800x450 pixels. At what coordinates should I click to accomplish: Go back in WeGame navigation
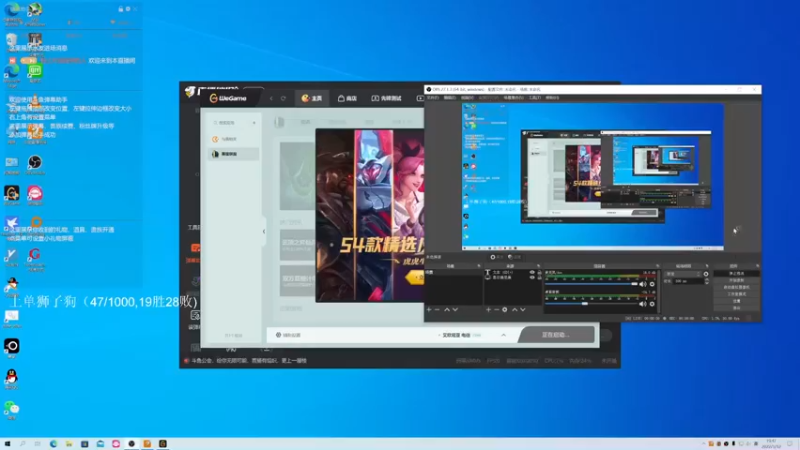coord(271,98)
